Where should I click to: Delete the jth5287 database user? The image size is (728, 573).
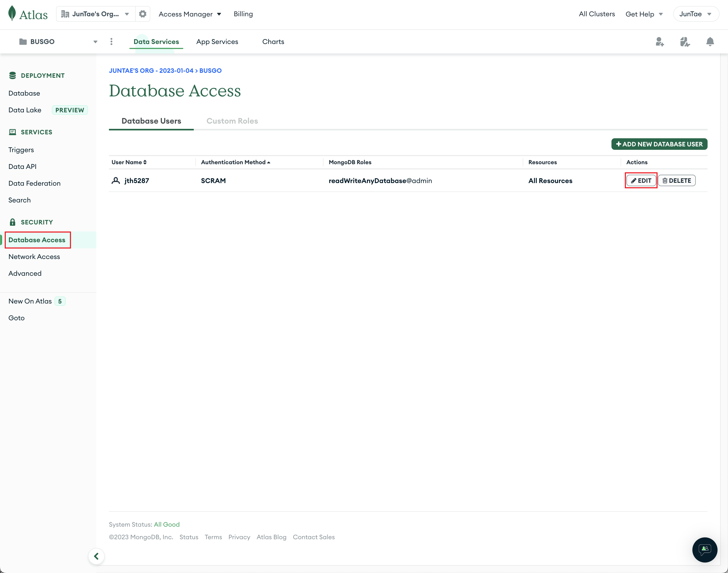676,181
